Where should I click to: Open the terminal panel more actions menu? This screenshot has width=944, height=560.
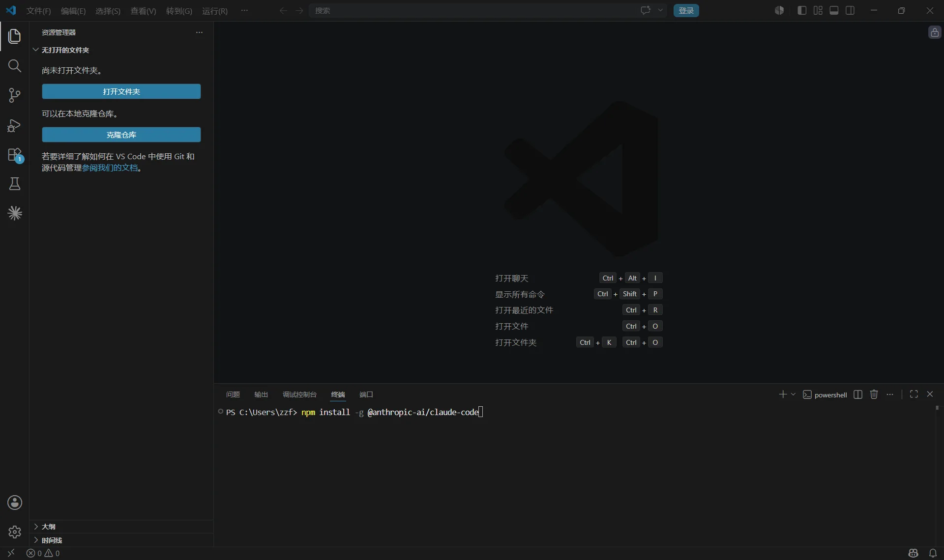(890, 394)
